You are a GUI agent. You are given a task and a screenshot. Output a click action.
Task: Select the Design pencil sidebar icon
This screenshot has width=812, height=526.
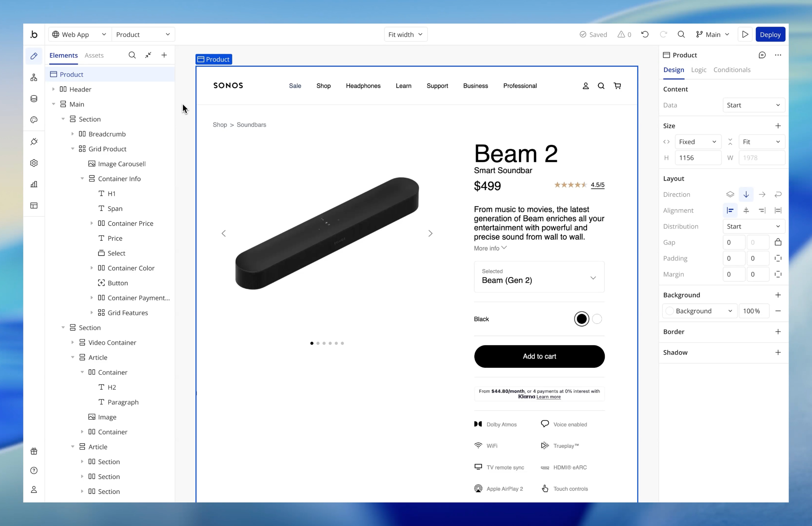pyautogui.click(x=34, y=56)
